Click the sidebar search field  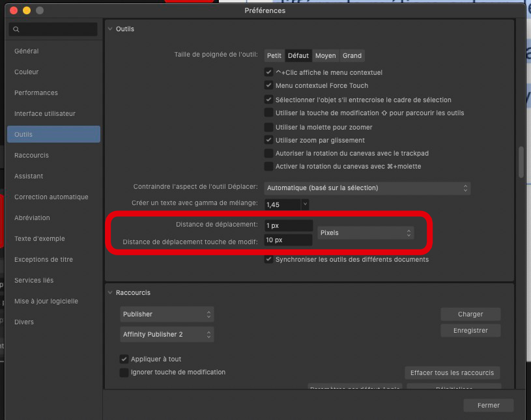coord(53,29)
